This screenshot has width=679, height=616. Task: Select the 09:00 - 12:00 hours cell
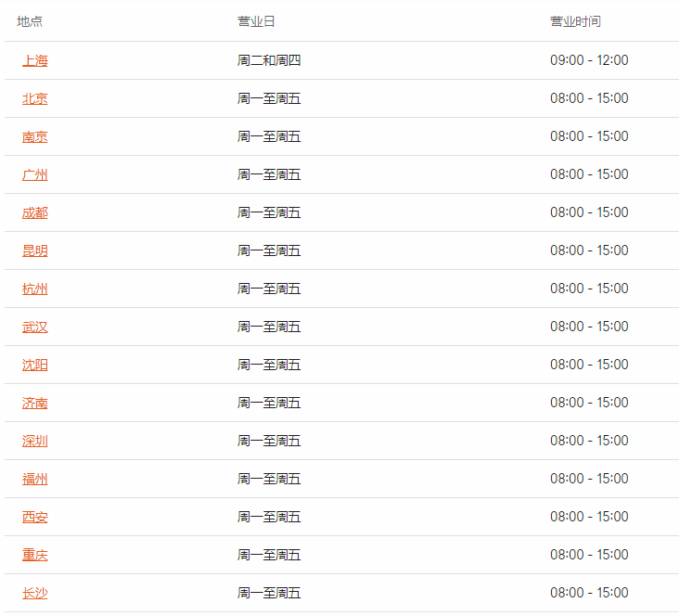pyautogui.click(x=589, y=60)
